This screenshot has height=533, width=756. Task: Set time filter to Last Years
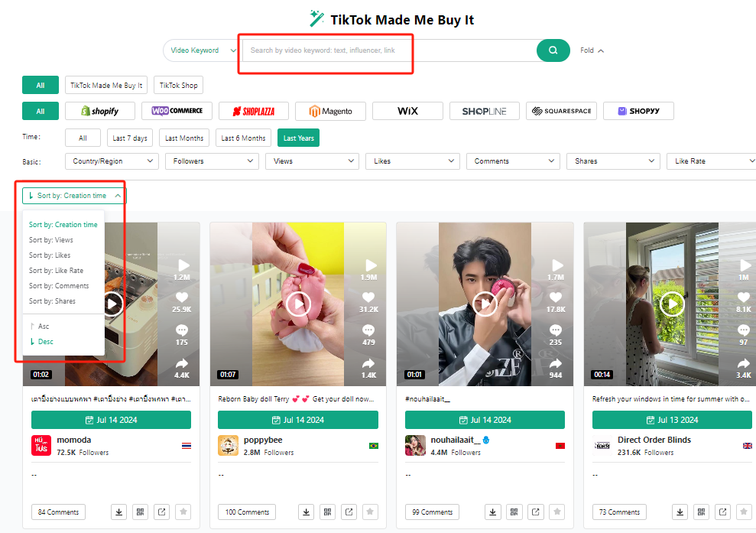click(298, 138)
